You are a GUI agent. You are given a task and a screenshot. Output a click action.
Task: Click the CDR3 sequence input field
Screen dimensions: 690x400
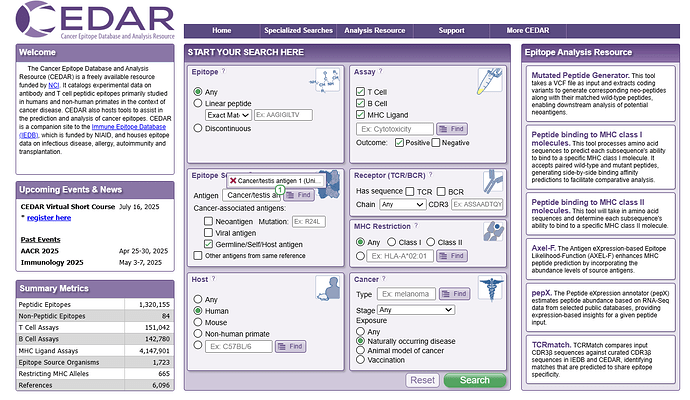477,204
